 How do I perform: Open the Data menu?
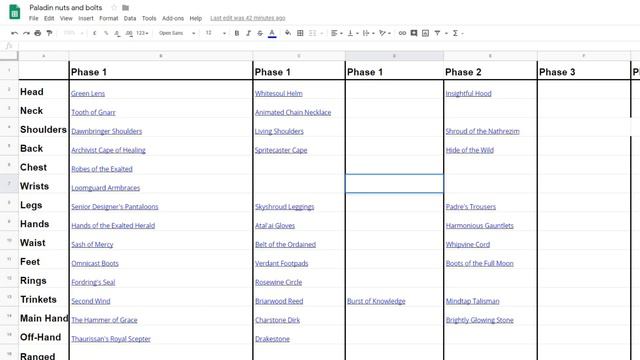(x=130, y=18)
